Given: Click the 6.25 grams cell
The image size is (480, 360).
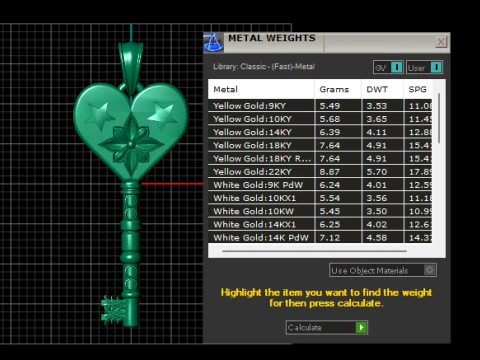Looking at the screenshot, I should coord(338,224).
